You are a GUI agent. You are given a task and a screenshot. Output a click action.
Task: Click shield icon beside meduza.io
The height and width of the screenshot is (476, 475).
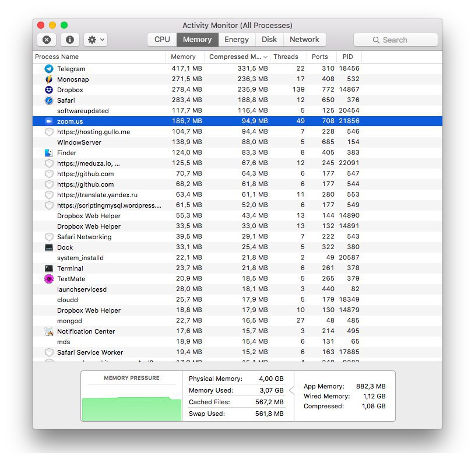49,163
